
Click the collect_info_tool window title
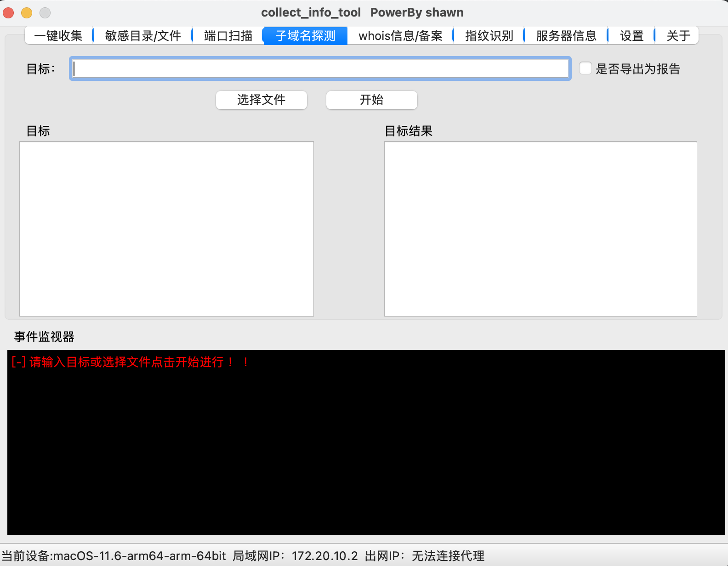point(362,12)
